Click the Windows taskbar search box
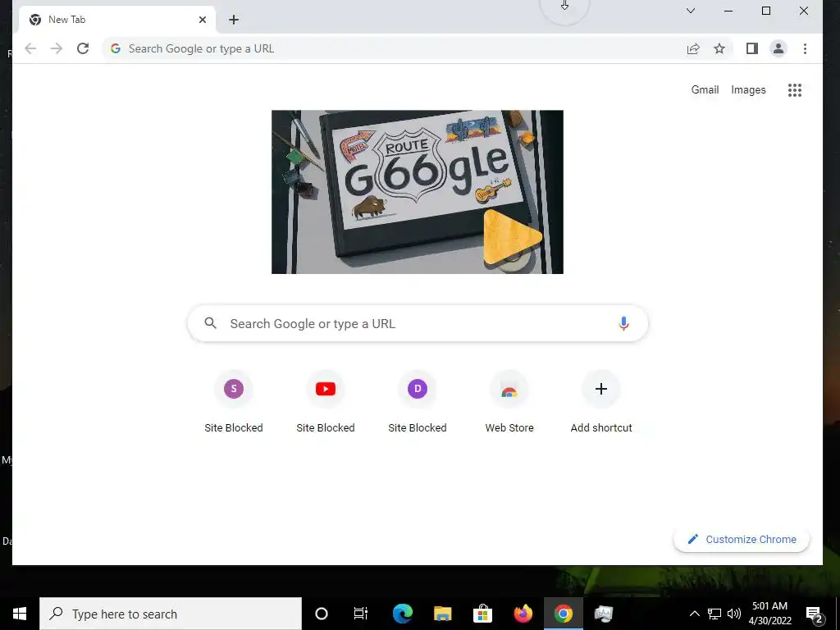This screenshot has width=840, height=630. pyautogui.click(x=171, y=614)
